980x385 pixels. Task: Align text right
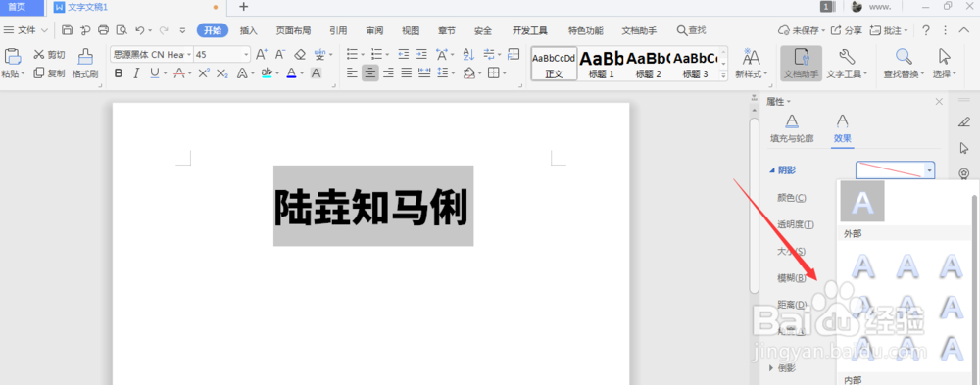[x=388, y=73]
